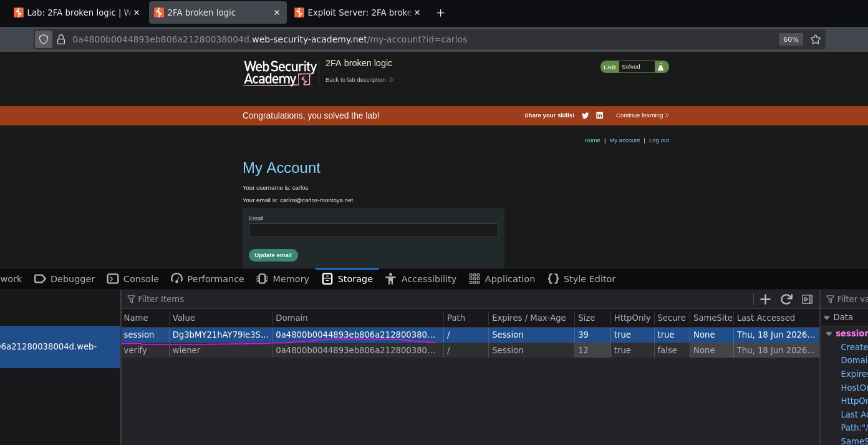Click 'Continue learning' link
The width and height of the screenshot is (868, 445).
[x=642, y=115]
